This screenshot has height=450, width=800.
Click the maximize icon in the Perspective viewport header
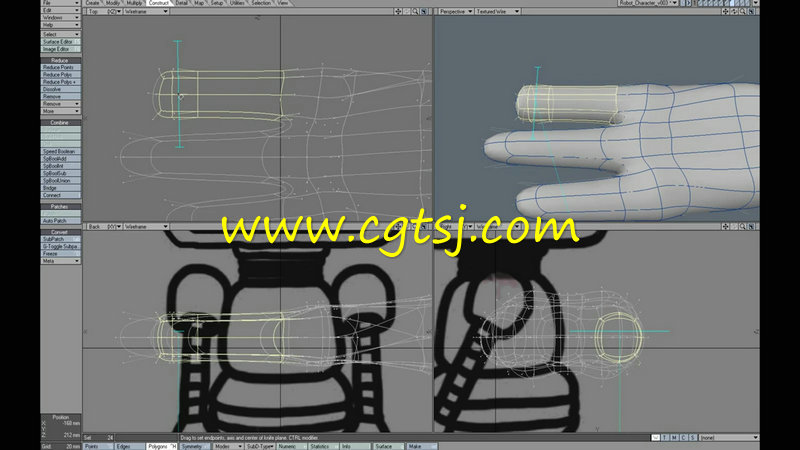point(752,11)
